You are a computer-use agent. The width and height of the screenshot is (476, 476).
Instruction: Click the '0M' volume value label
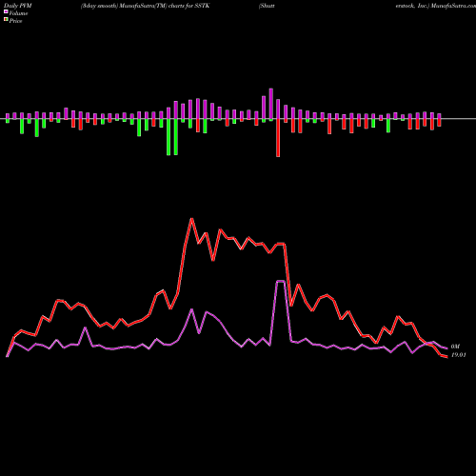pos(455,347)
